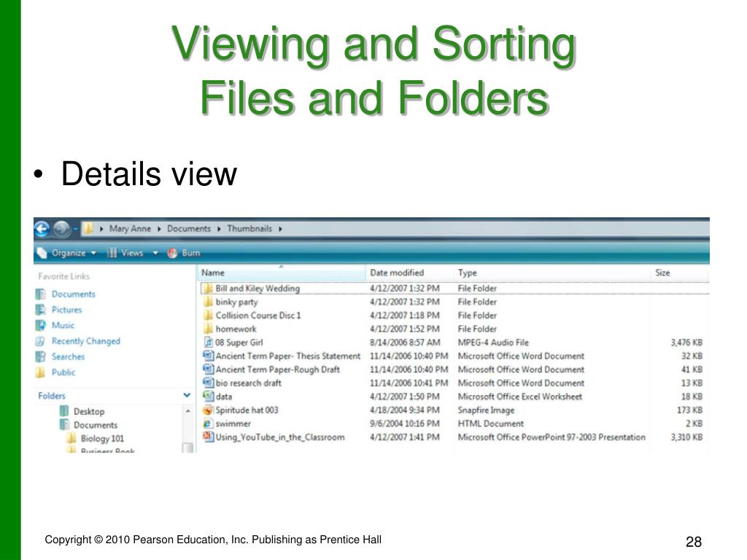The width and height of the screenshot is (747, 560).
Task: Click the Desktop icon in folder tree
Action: tap(64, 411)
